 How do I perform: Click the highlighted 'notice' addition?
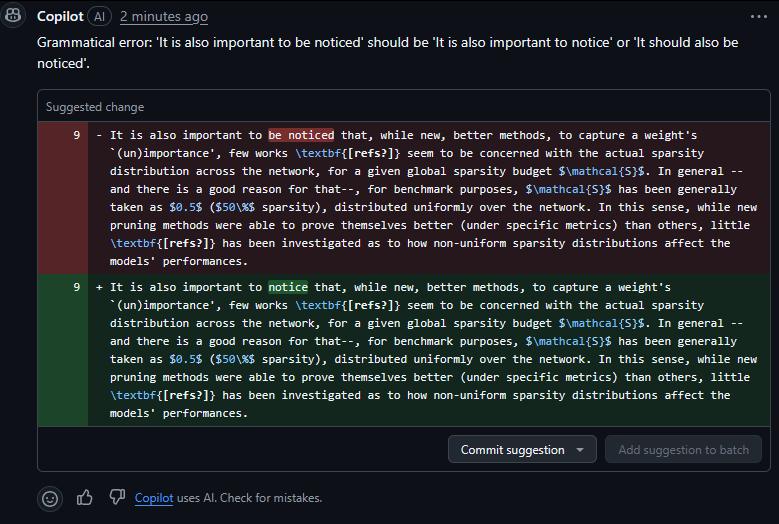coord(288,287)
